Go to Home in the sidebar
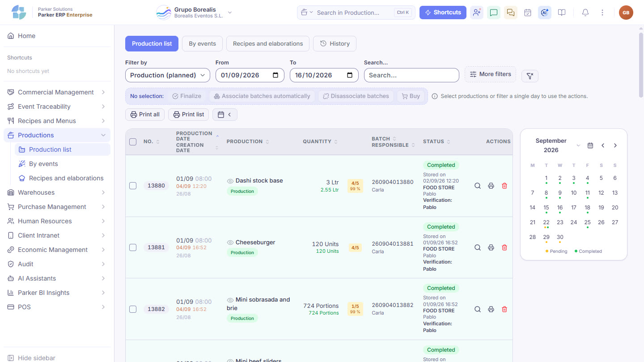 pyautogui.click(x=57, y=36)
